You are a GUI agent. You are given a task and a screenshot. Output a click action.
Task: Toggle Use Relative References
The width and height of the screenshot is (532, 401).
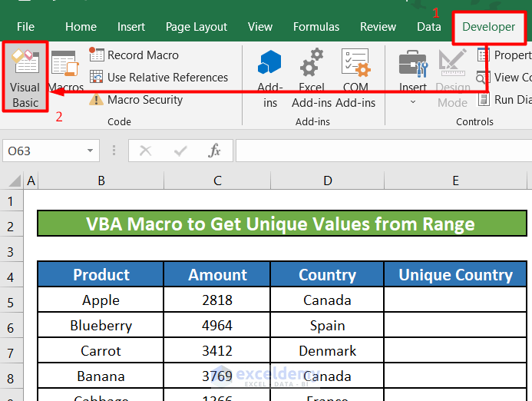(159, 78)
